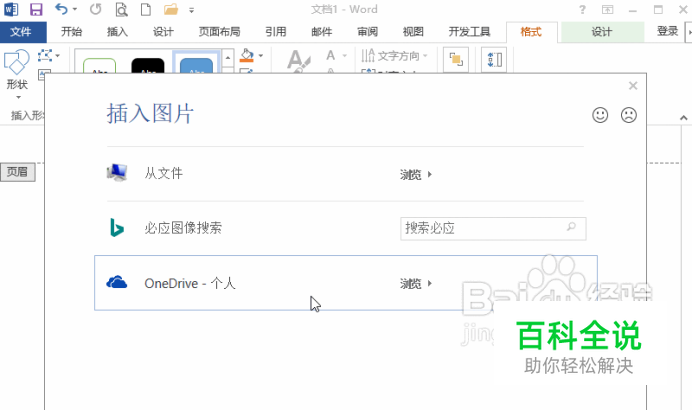692x410 pixels.
Task: Click into the 搜索必应 search field
Action: click(493, 229)
